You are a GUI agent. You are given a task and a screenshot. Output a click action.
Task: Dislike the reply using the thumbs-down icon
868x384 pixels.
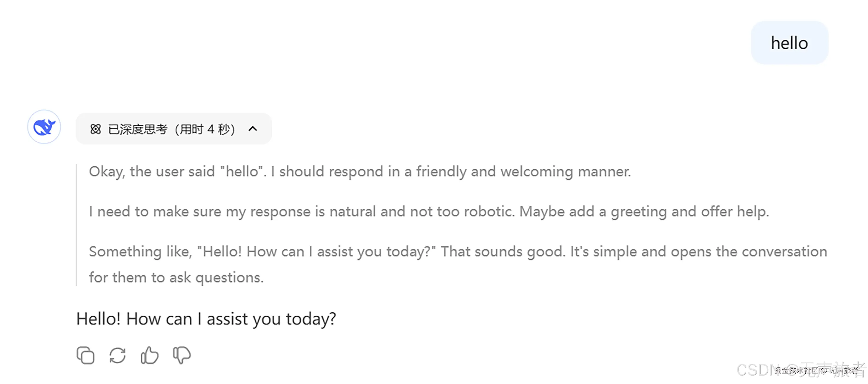(x=182, y=355)
